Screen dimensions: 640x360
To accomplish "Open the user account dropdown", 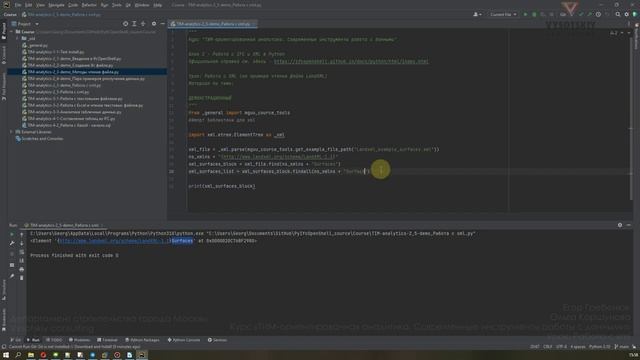I will tap(477, 14).
